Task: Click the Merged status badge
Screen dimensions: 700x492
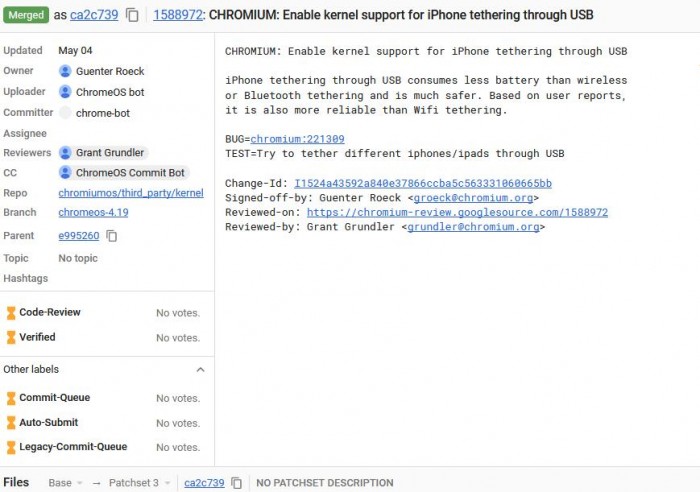Action: point(26,16)
